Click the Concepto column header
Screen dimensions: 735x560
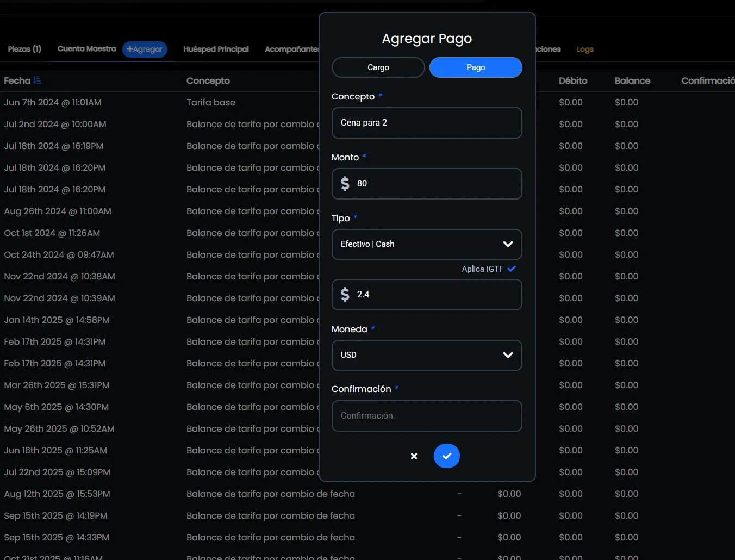(x=208, y=80)
